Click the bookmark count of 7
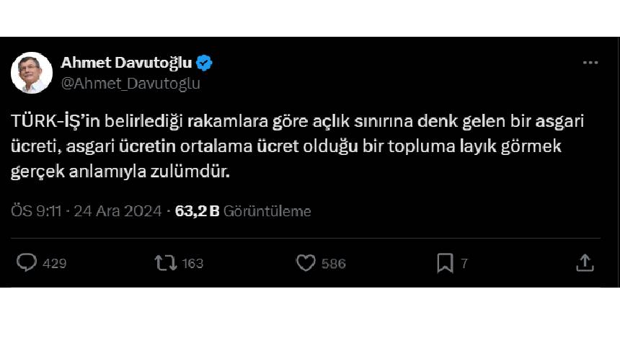This screenshot has width=620, height=364. point(464,264)
